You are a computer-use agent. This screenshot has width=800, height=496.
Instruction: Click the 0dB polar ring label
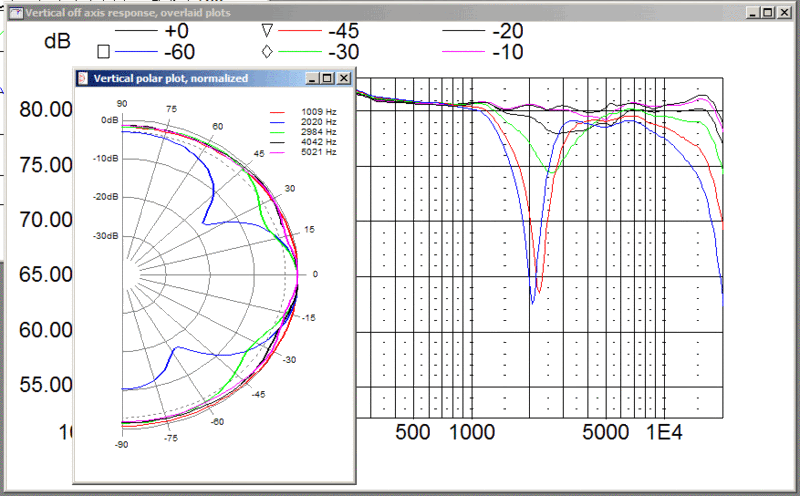(109, 120)
